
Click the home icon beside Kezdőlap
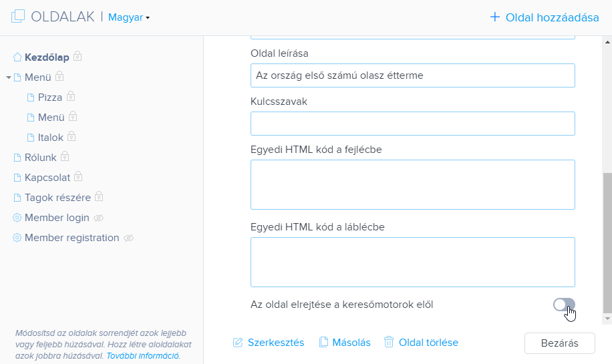(17, 57)
